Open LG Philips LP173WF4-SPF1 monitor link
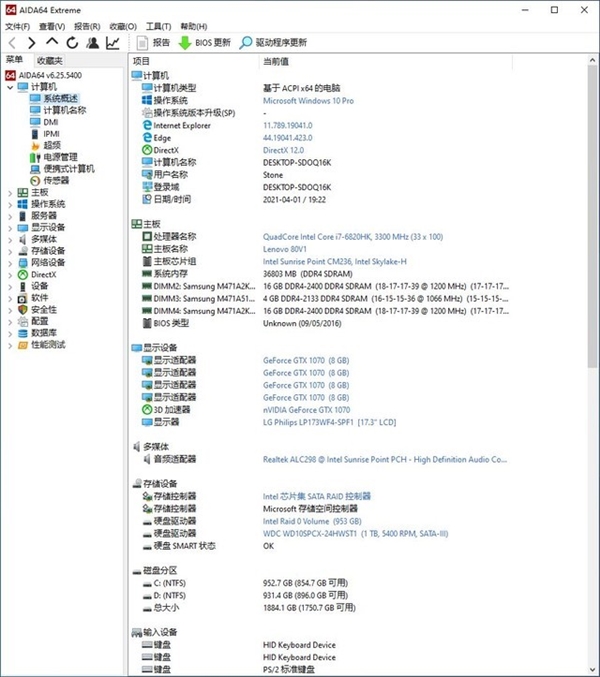Screen dimensions: 600x677 [x=329, y=422]
